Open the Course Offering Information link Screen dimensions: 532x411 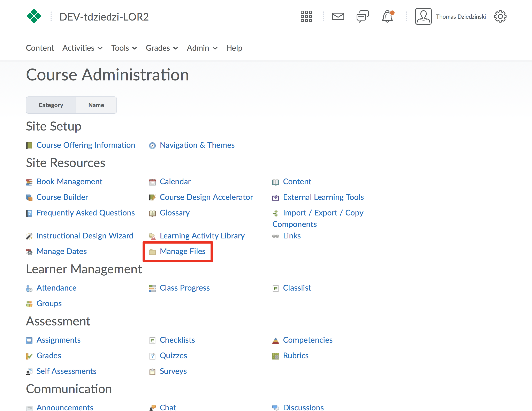coord(86,145)
